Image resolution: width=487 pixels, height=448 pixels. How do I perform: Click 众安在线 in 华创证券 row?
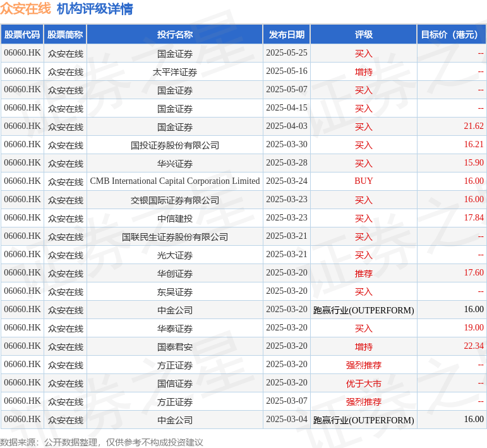(65, 274)
